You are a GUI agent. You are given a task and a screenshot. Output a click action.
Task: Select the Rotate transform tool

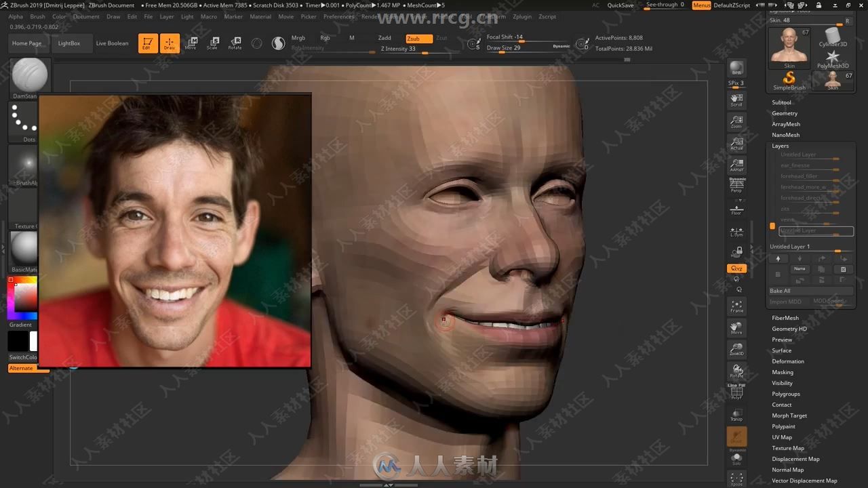click(235, 43)
